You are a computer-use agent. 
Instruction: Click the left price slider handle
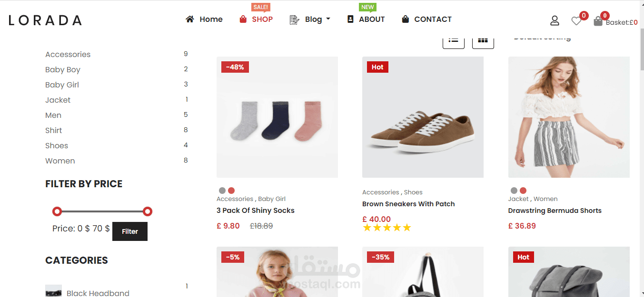[57, 211]
